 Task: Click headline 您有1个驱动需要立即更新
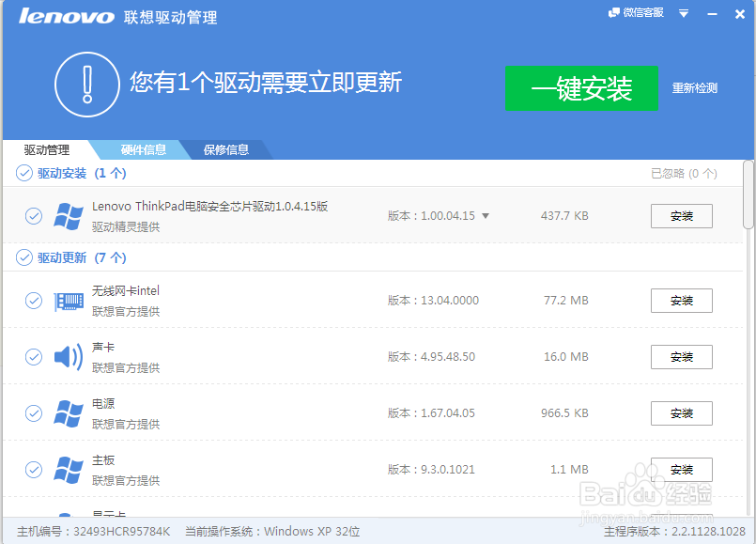point(266,82)
